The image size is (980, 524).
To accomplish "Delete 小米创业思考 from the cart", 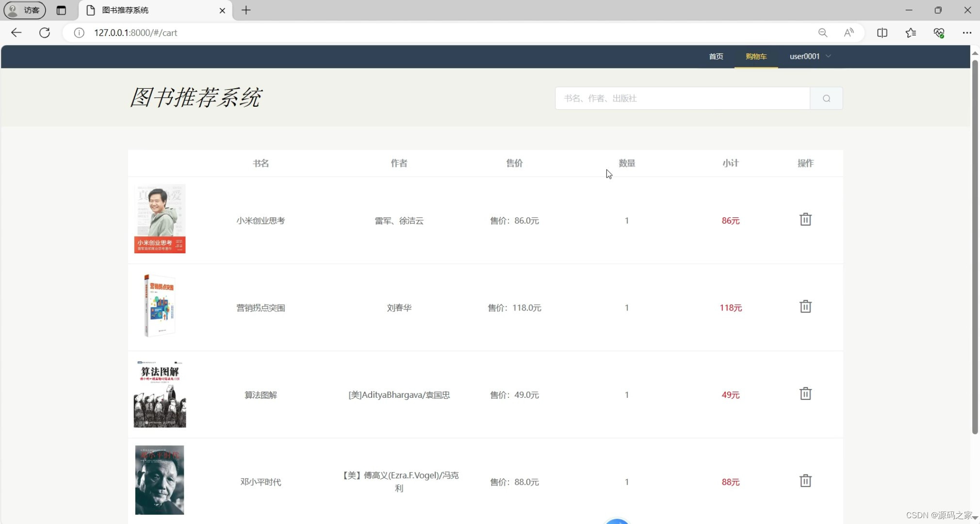I will 805,219.
